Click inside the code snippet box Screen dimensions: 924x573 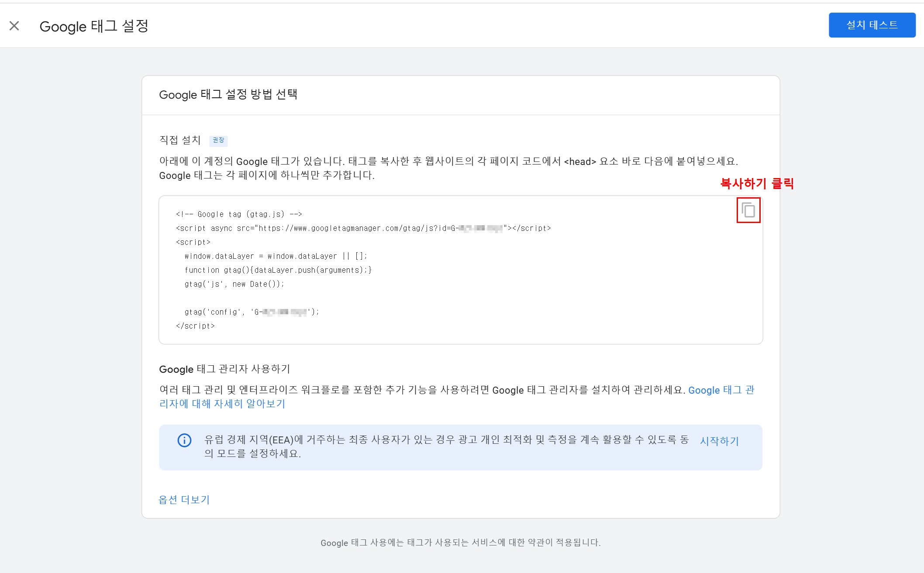pos(437,284)
